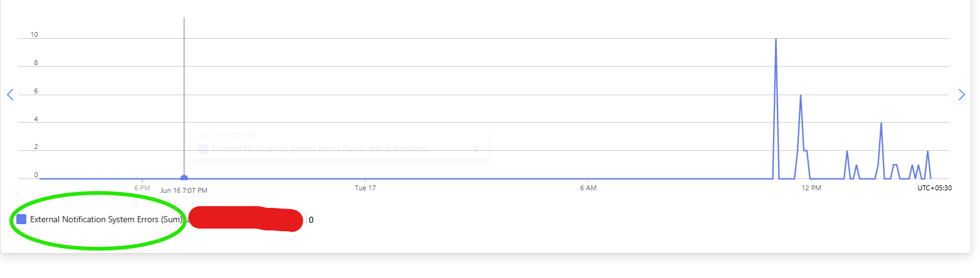
Task: Click the Tue 17 x-axis label
Action: click(365, 188)
